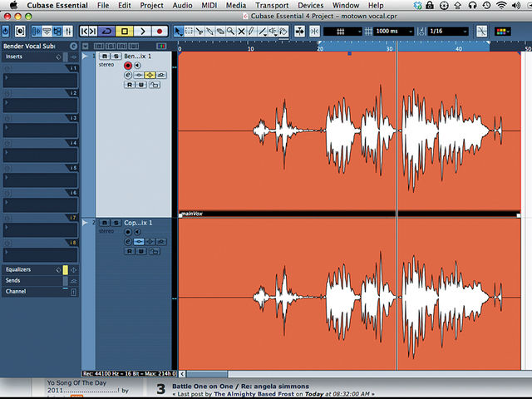Toggle Read automation on Ben...ix 1
Viewport: 532px width, 399px height.
pyautogui.click(x=130, y=85)
